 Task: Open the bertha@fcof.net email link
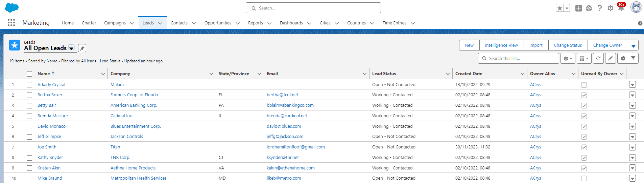pyautogui.click(x=282, y=95)
